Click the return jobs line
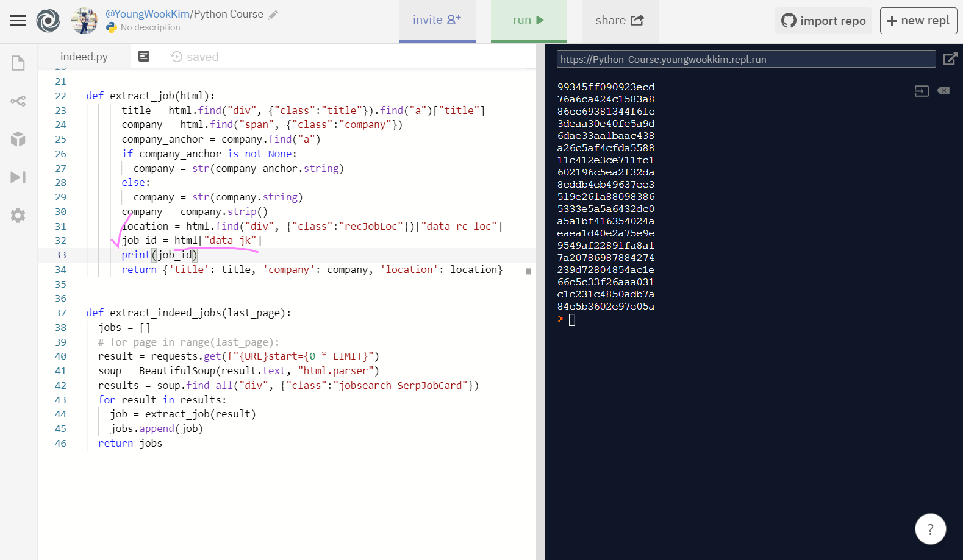 (x=130, y=443)
